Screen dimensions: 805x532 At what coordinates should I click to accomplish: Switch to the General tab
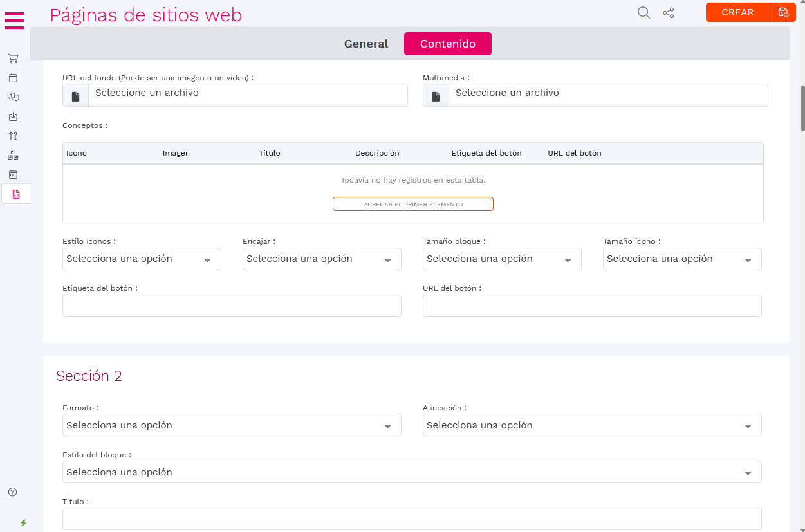coord(366,44)
